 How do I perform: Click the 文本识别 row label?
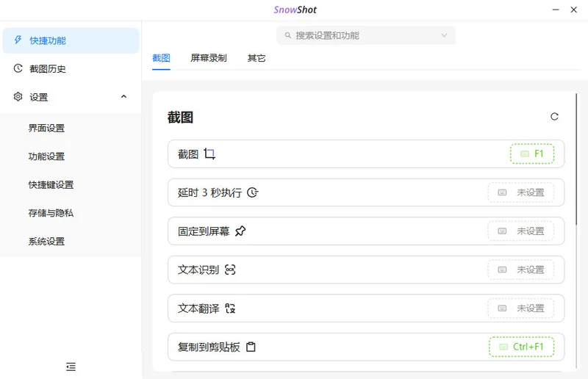point(198,270)
